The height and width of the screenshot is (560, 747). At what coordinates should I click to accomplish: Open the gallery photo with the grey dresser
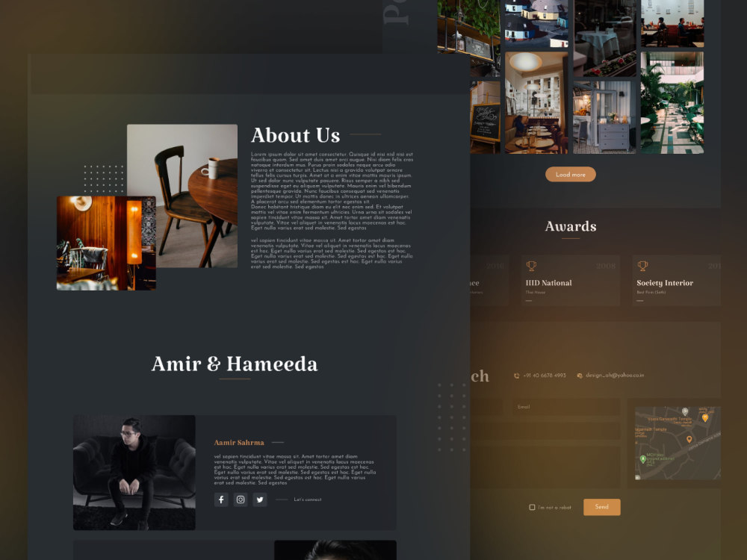click(x=604, y=117)
